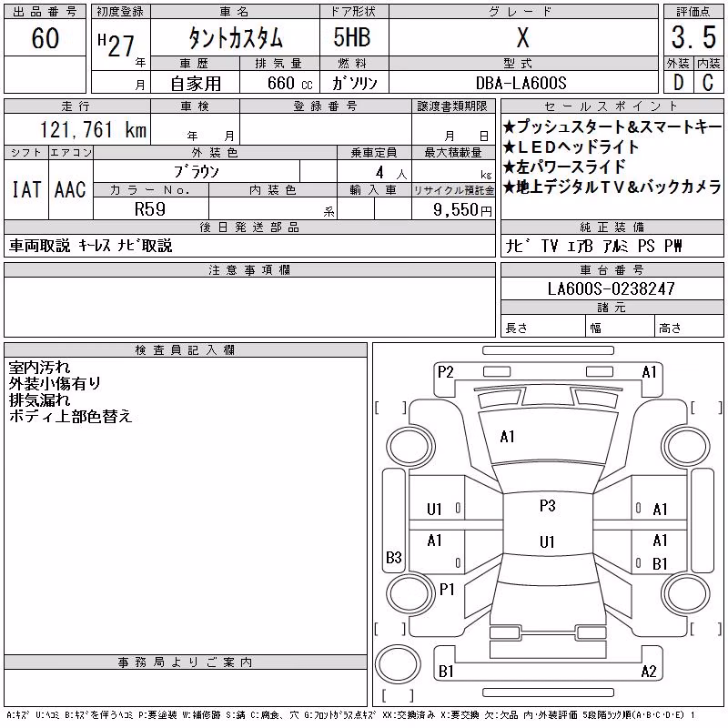
Task: Click sales point "★プッシュスタート&スマートキー"
Action: click(612, 126)
